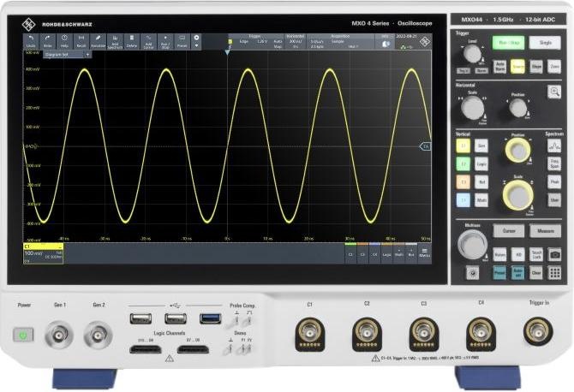The height and width of the screenshot is (392, 574).
Task: Push the Freq Span spectrum button
Action: pos(554,163)
